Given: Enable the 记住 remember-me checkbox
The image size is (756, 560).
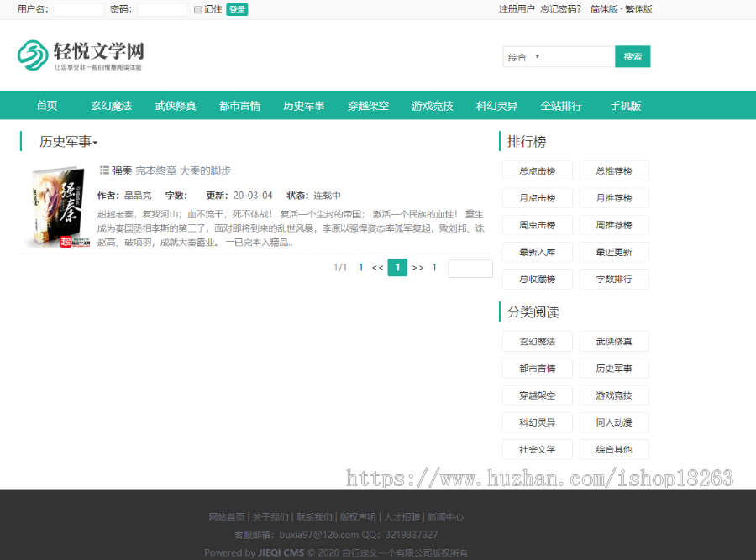Looking at the screenshot, I should [x=197, y=9].
